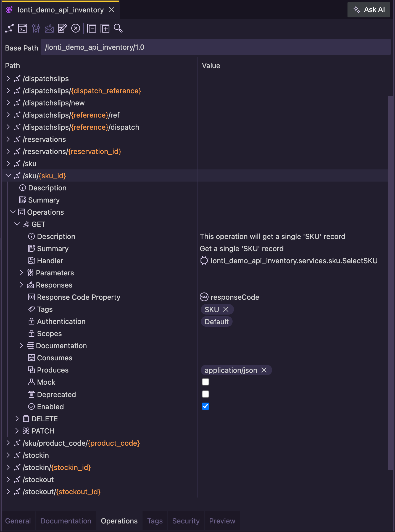This screenshot has height=532, width=395.
Task: Click the add operation toolbar icon
Action: pos(23,28)
